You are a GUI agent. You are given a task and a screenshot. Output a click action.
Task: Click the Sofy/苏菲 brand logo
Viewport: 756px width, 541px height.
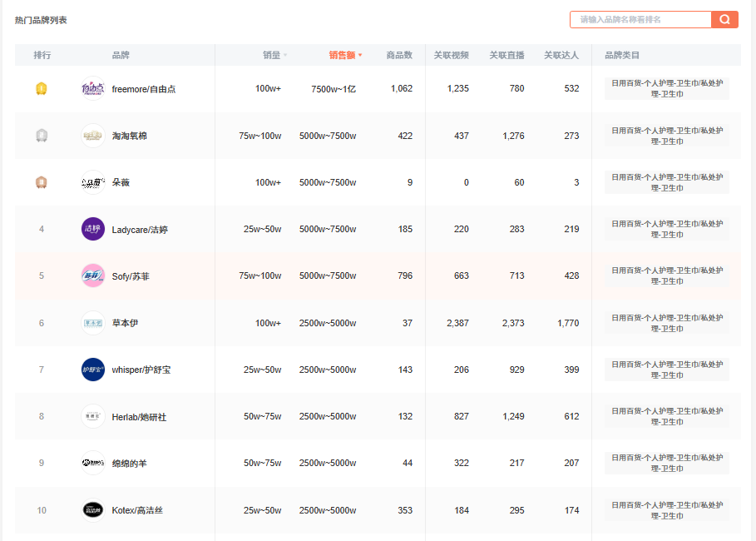93,275
